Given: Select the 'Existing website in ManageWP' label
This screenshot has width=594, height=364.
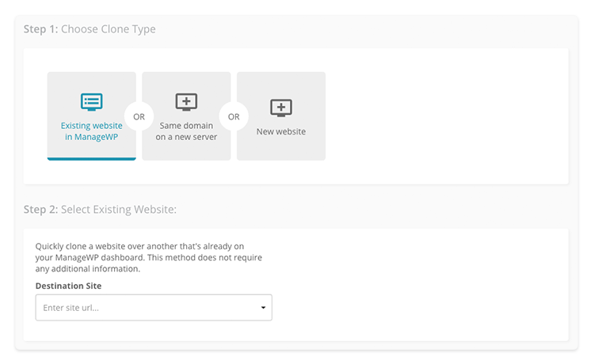Looking at the screenshot, I should (91, 131).
